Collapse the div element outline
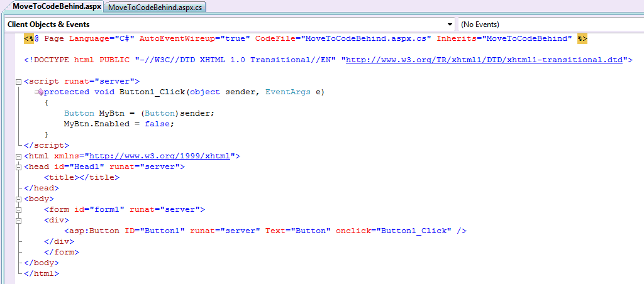Screen dimensions: 644x284 tap(18, 220)
